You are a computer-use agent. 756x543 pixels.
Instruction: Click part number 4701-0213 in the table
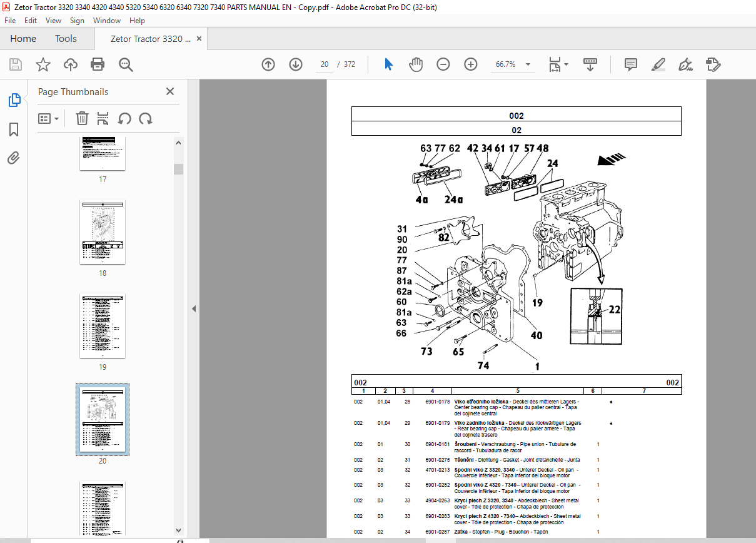(x=438, y=469)
